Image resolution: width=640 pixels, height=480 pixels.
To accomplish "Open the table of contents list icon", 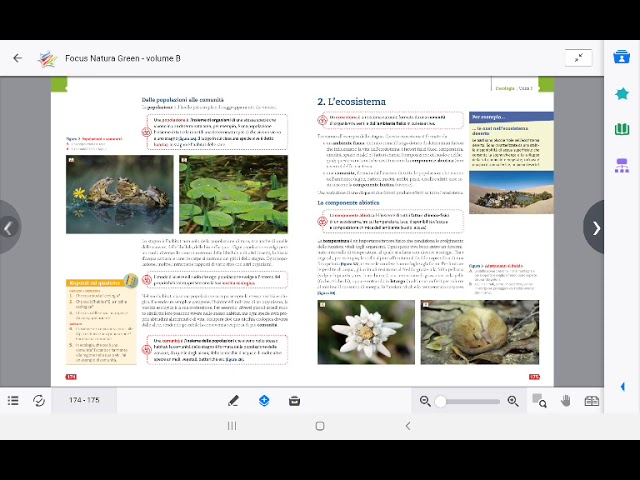I will (x=13, y=400).
